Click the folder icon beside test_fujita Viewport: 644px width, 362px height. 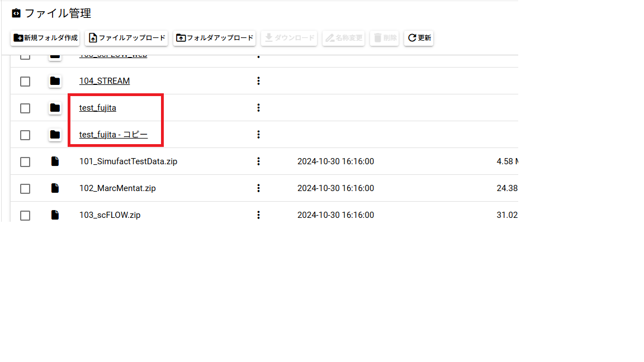[55, 108]
